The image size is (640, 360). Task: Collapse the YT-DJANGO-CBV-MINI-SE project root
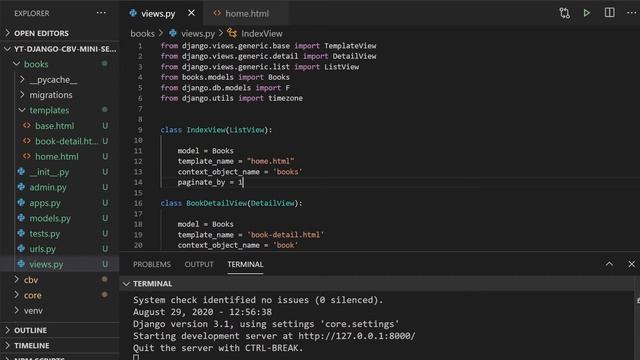pos(60,49)
